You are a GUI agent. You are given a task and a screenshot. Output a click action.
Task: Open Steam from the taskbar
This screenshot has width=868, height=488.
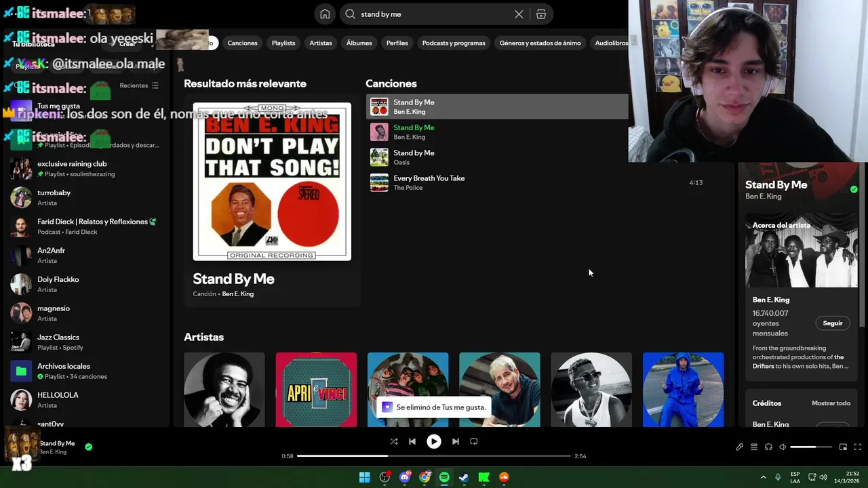coord(464,477)
